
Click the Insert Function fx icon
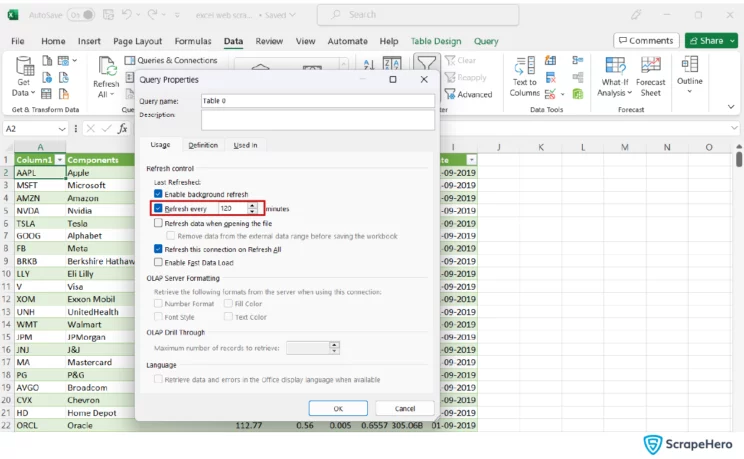(x=122, y=129)
